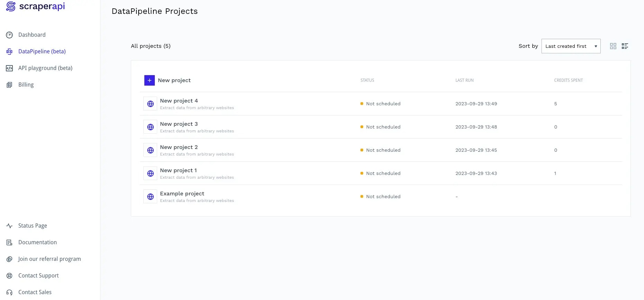The height and width of the screenshot is (300, 644).
Task: Open Example project title
Action: [x=182, y=194]
